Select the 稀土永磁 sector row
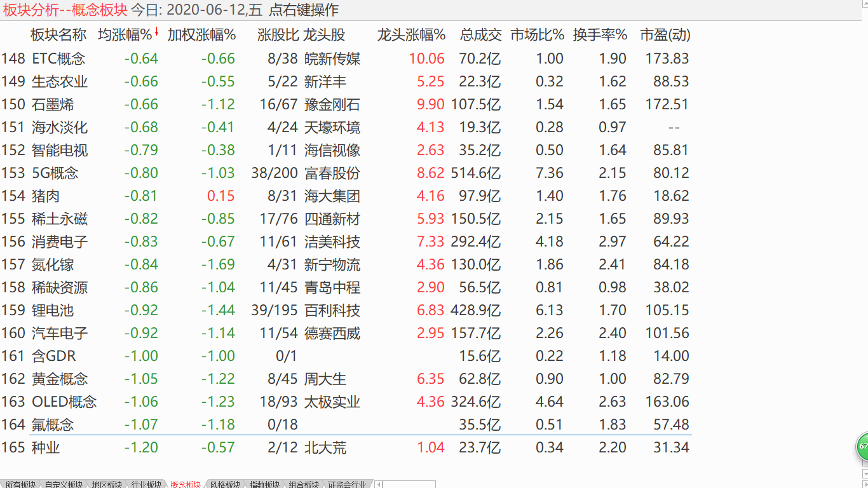The height and width of the screenshot is (488, 868). coord(346,219)
